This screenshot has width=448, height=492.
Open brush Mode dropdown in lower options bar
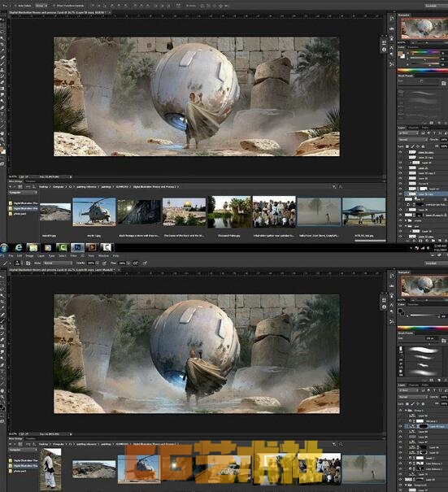pos(58,263)
